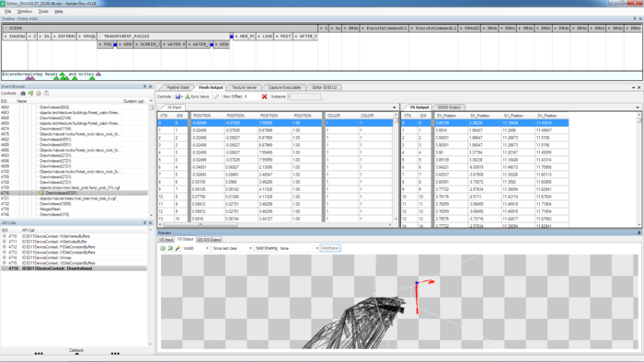Click the red X beside Row Offset

pos(265,96)
